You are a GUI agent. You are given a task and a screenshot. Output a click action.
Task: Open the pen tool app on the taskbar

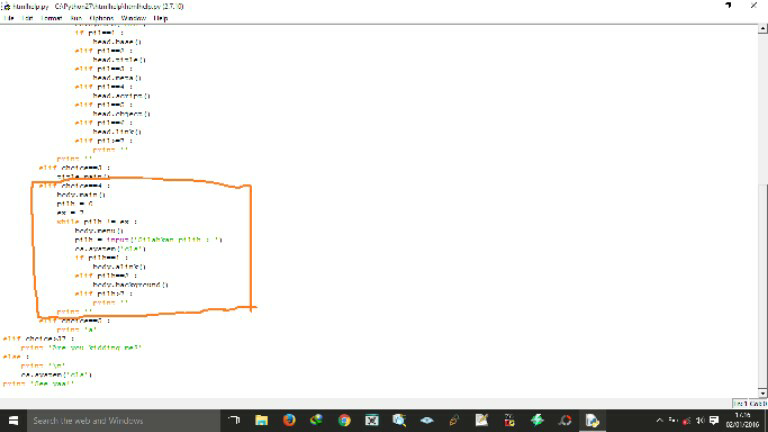coord(454,420)
